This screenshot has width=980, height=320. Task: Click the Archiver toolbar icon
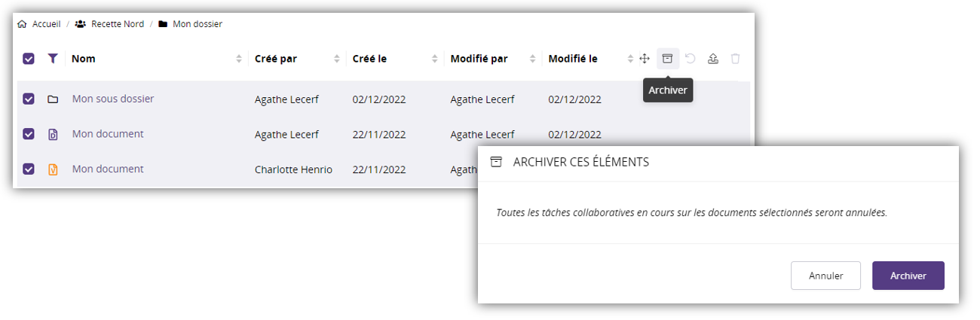[667, 59]
